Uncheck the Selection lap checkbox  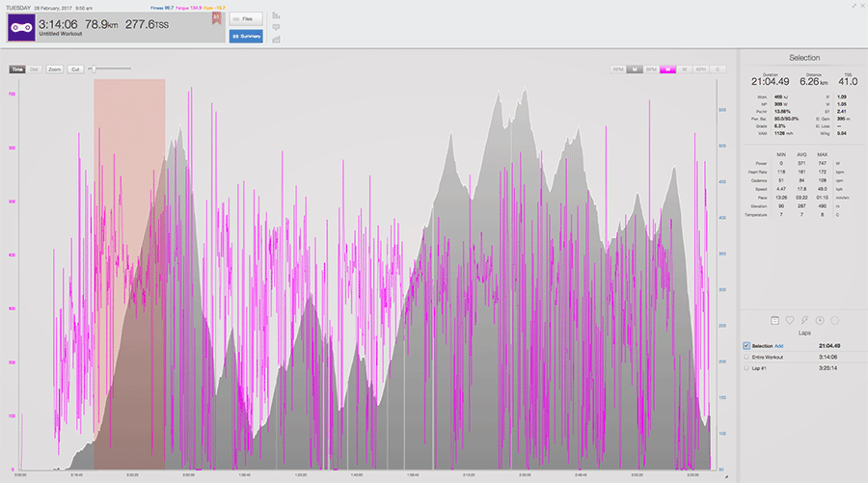[x=746, y=346]
